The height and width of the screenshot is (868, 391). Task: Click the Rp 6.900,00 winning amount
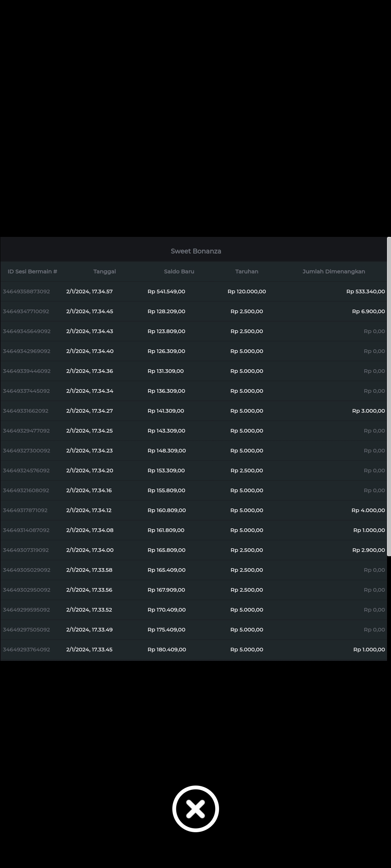[x=368, y=311]
